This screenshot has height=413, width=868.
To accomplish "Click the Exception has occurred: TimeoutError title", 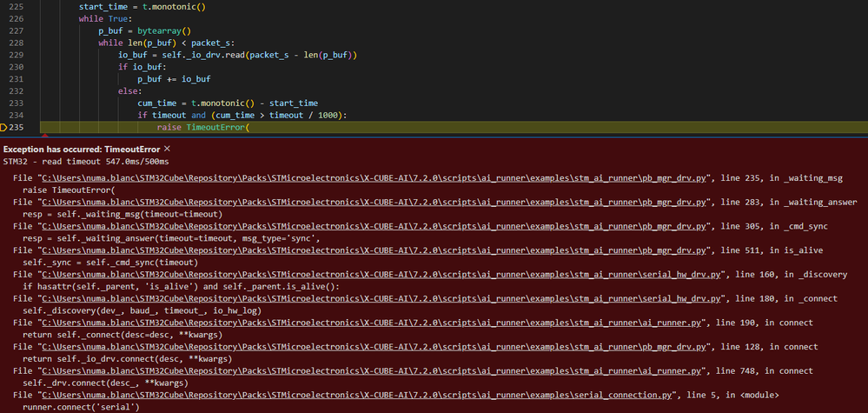I will 82,150.
